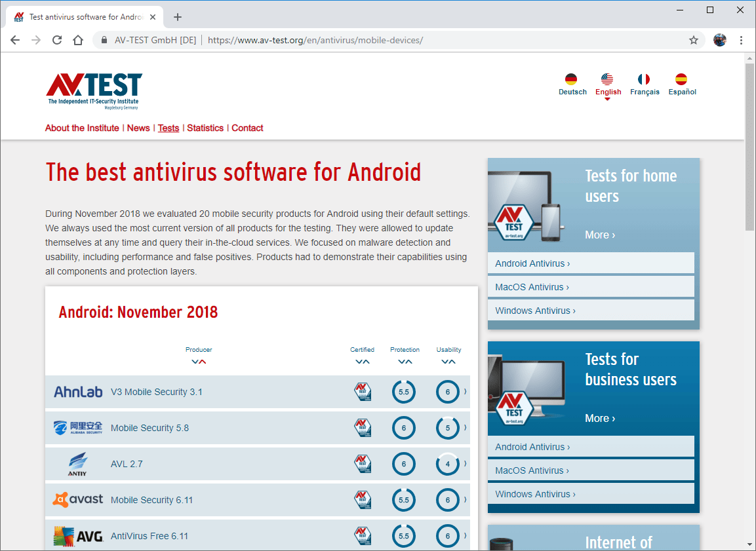This screenshot has height=551, width=756.
Task: Expand AhnLab row details arrow
Action: (466, 392)
